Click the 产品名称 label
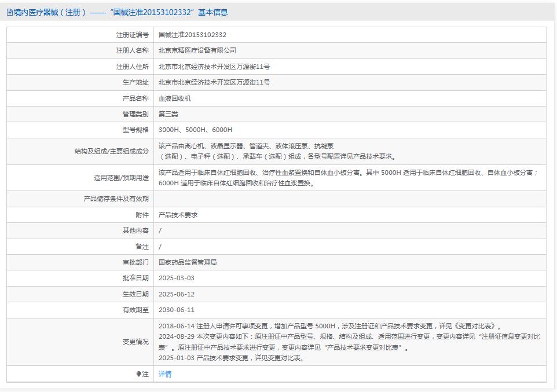The image size is (557, 392). (x=135, y=98)
